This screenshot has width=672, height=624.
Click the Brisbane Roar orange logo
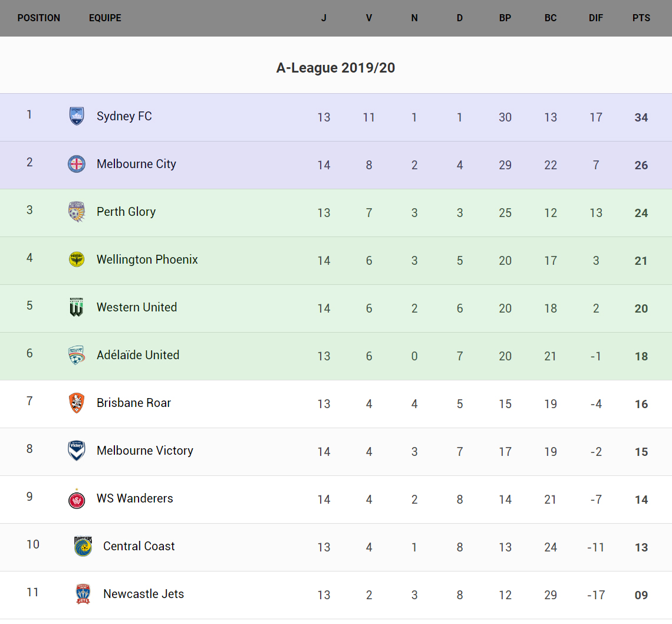pyautogui.click(x=77, y=403)
